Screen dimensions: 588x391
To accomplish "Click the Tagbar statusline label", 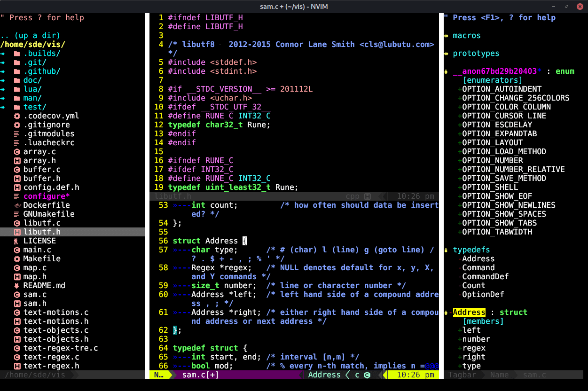I will (462, 375).
